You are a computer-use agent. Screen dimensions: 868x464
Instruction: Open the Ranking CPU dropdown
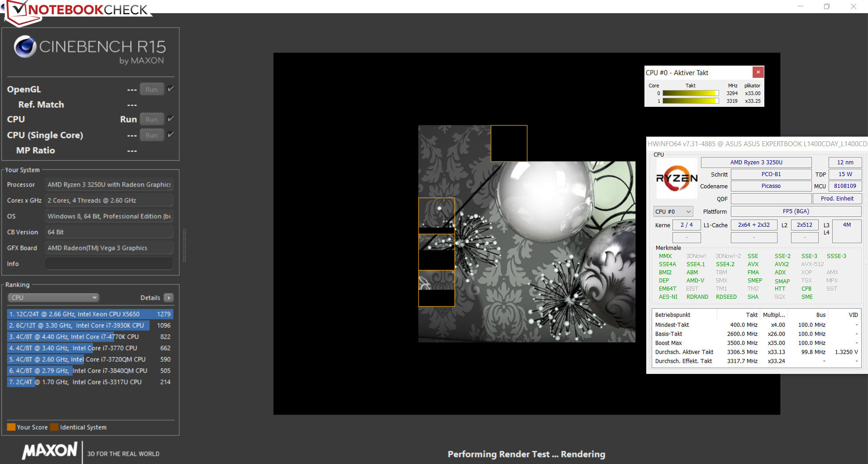53,297
